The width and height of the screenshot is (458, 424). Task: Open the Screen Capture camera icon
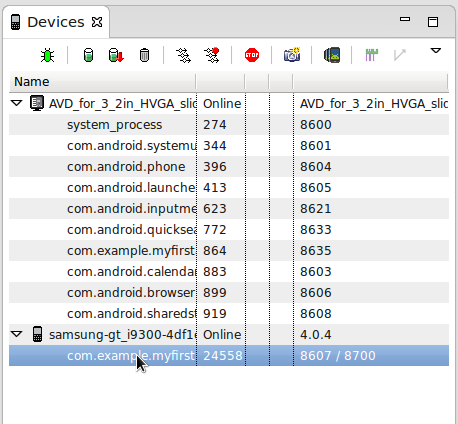pos(292,55)
